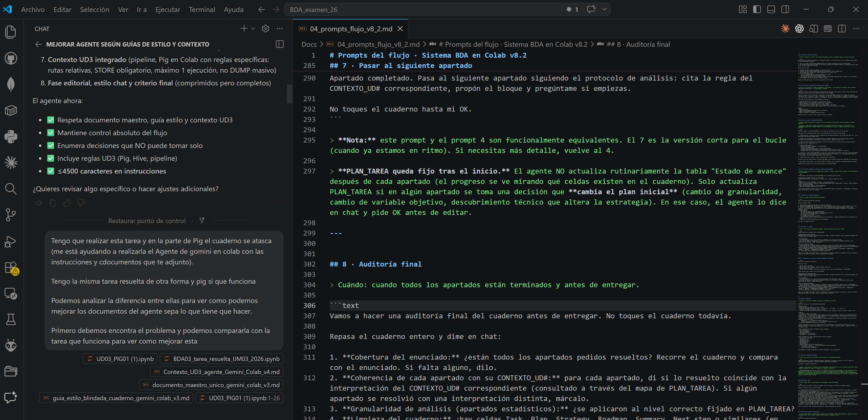Open chat settings gear
Viewport: 868px width, 420px height.
click(x=266, y=29)
